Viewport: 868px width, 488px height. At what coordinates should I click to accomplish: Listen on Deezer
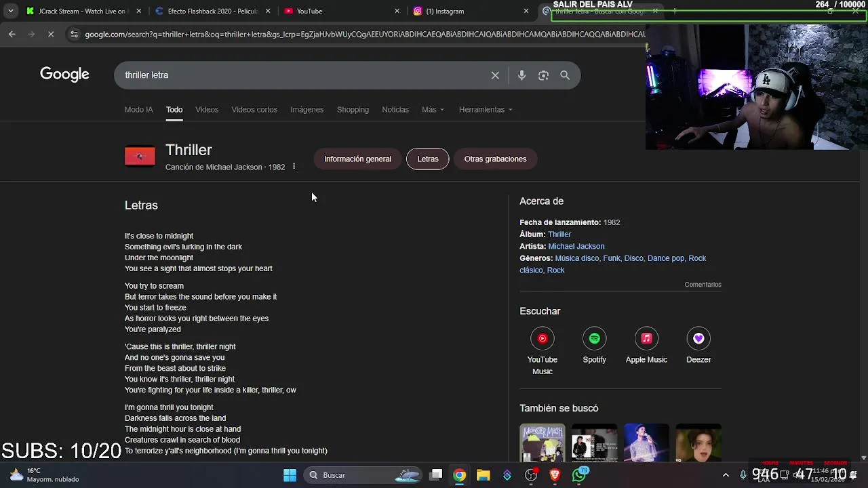698,346
